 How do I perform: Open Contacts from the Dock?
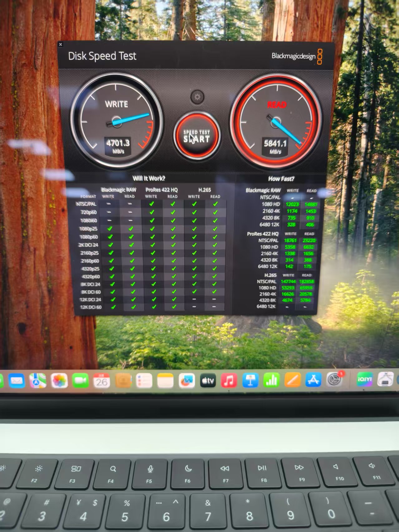click(123, 381)
